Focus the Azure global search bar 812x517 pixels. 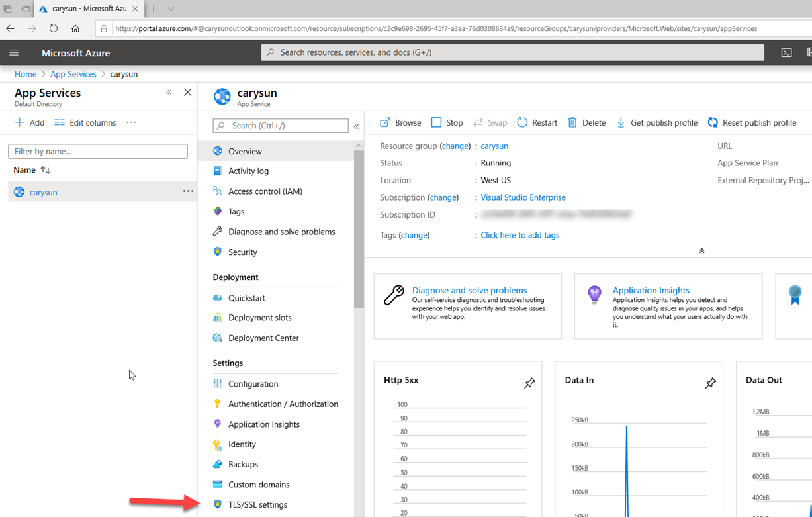tap(513, 52)
